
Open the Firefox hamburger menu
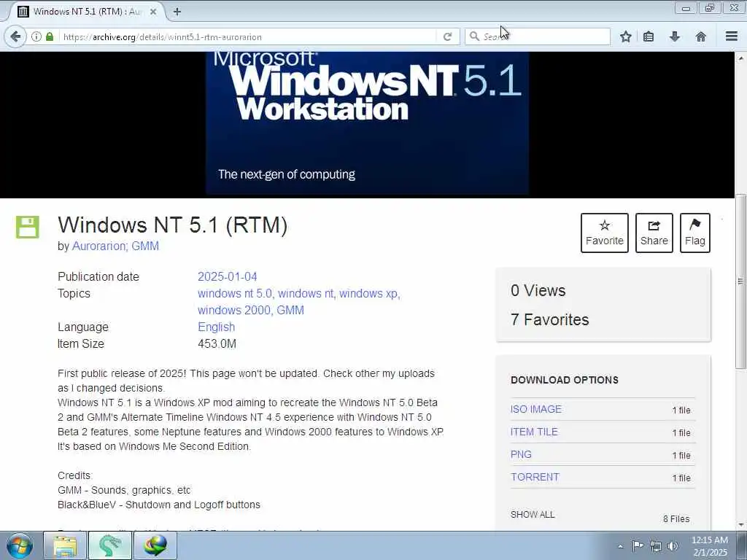click(x=732, y=36)
